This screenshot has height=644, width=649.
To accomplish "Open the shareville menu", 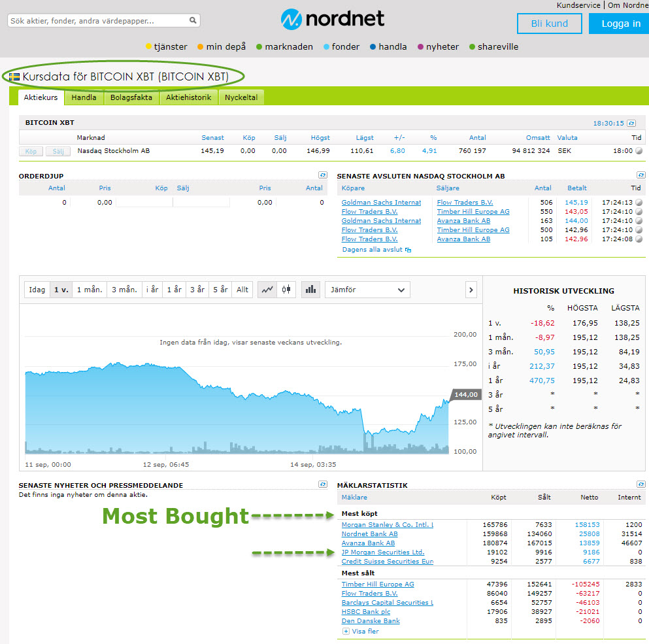I will tap(494, 47).
